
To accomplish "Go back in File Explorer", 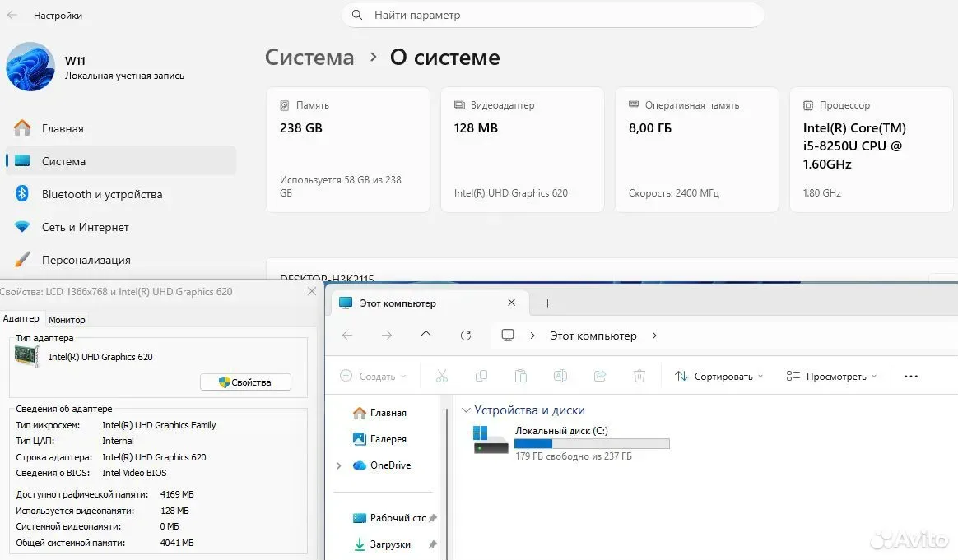I will click(347, 336).
